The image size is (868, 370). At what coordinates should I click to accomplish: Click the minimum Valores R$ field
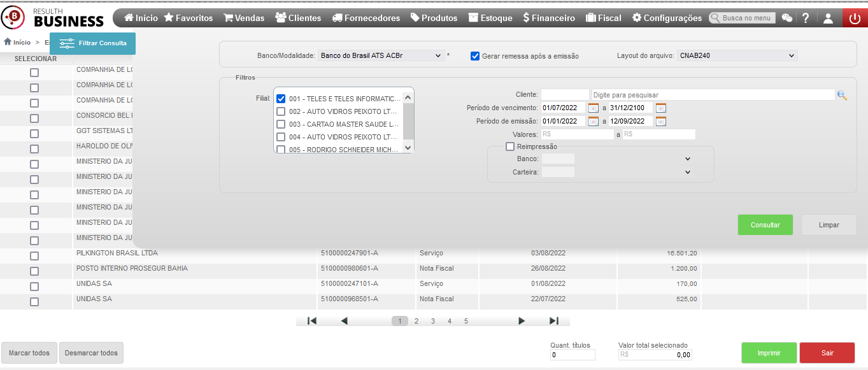pyautogui.click(x=577, y=134)
